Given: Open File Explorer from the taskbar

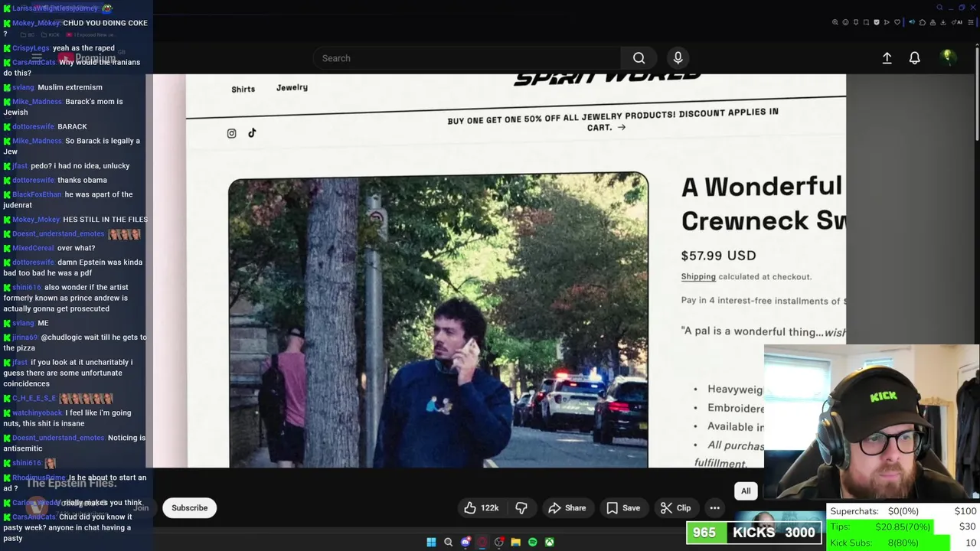Looking at the screenshot, I should point(516,542).
